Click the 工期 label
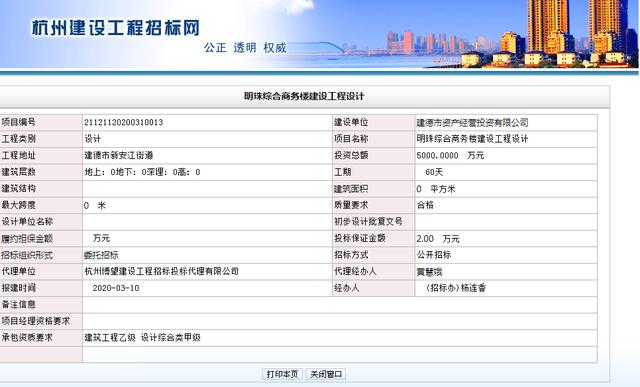The width and height of the screenshot is (640, 387). (342, 172)
